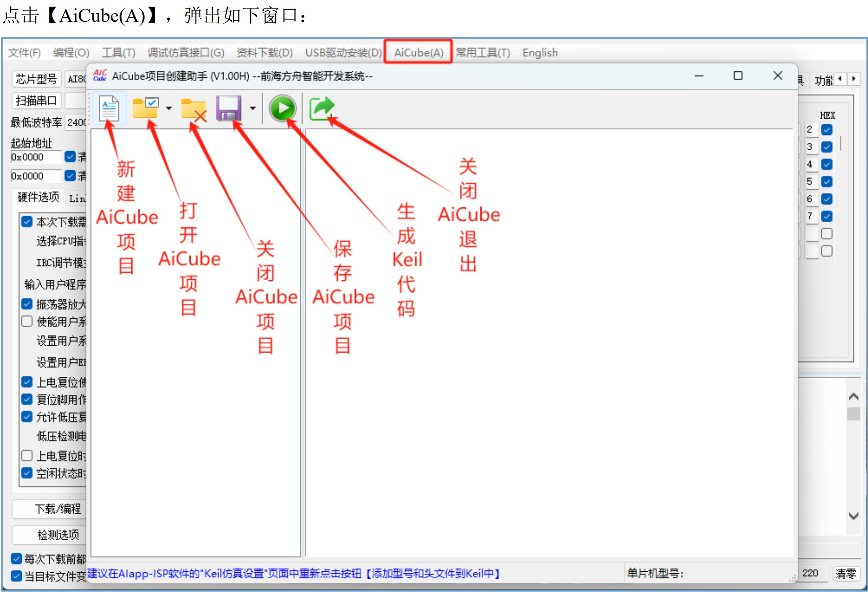
Task: Uncheck the HEX row 2 checkbox
Action: tap(827, 130)
